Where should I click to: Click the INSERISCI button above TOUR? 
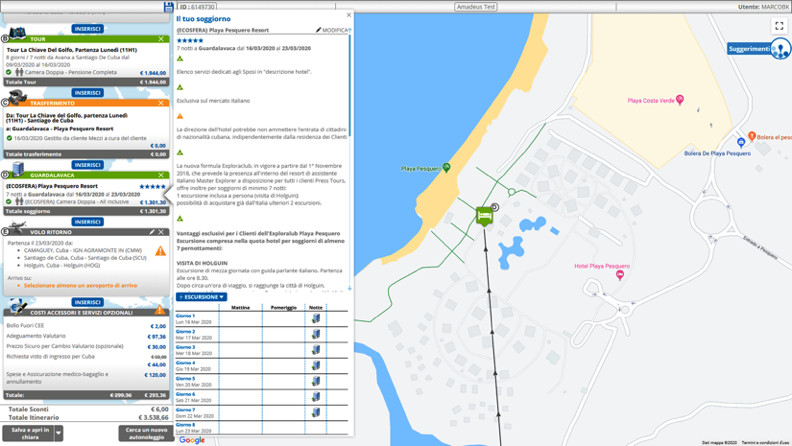[87, 29]
